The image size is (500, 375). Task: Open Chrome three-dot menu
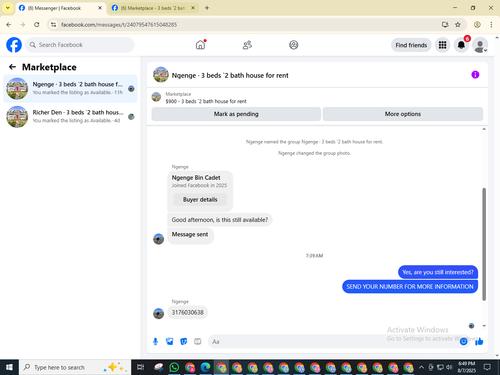pos(491,24)
